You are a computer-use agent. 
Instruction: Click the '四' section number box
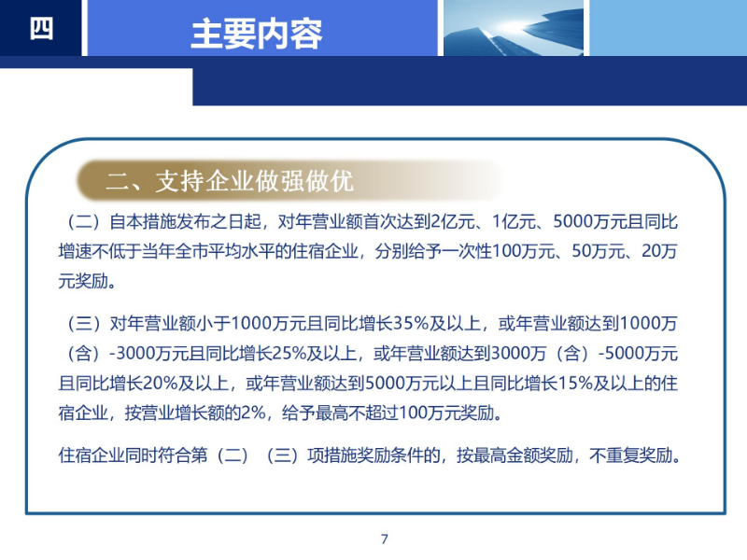click(x=40, y=28)
